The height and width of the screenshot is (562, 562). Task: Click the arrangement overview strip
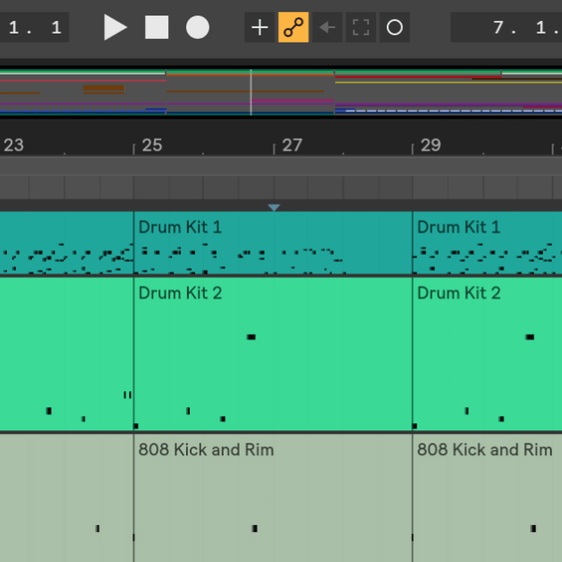pyautogui.click(x=281, y=92)
